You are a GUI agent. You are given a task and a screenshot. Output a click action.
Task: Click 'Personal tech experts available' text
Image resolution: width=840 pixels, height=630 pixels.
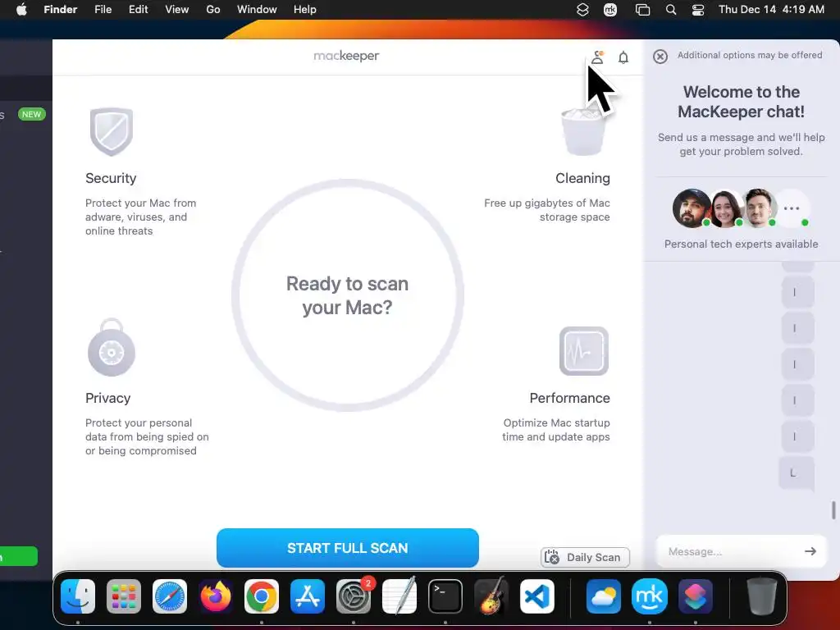741,244
